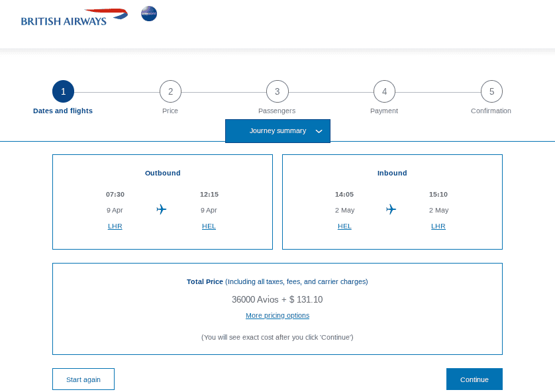Open More pricing options

coord(277,315)
